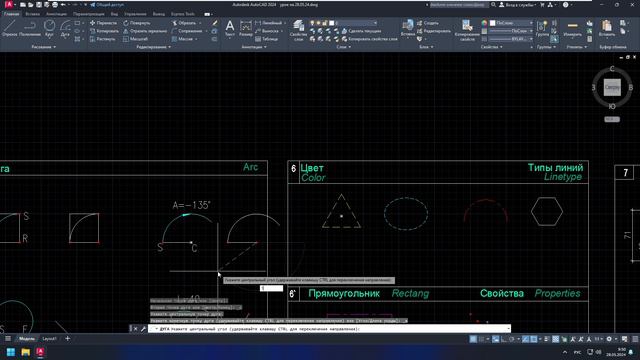
Task: Select the Измерить measure tool
Action: [573, 29]
